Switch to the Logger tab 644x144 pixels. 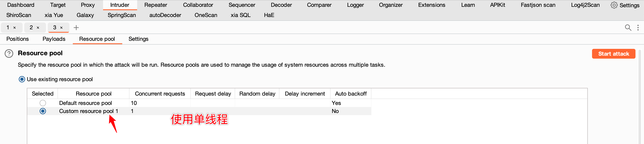click(355, 5)
